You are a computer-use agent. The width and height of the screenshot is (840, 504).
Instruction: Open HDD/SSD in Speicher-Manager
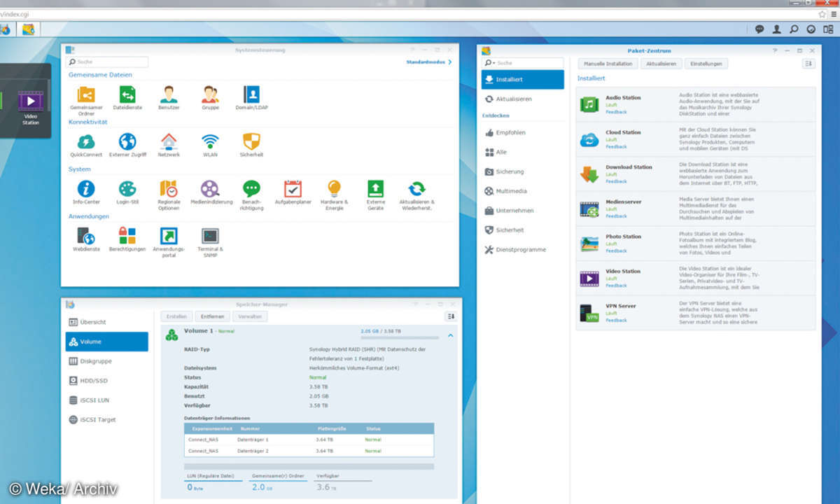coord(107,381)
